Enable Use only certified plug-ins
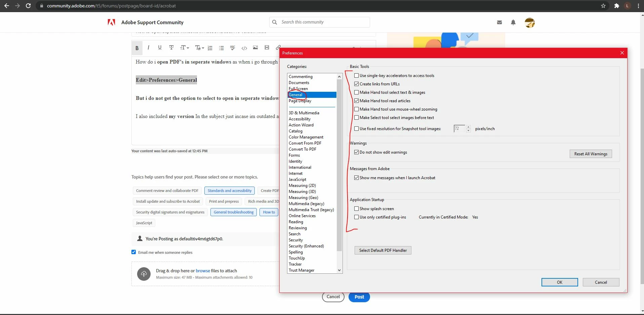Image resolution: width=644 pixels, height=315 pixels. click(x=357, y=217)
